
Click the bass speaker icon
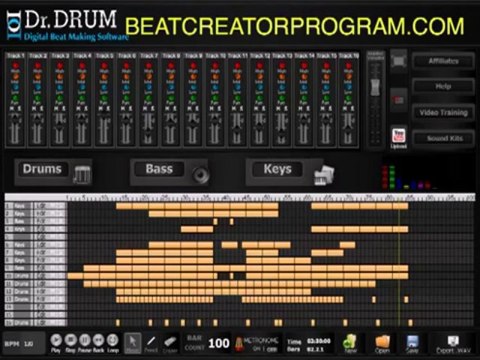point(200,174)
